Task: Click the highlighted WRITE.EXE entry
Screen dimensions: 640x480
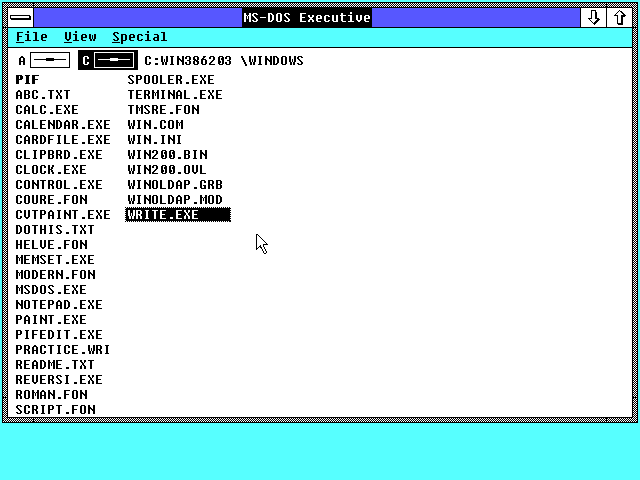Action: pyautogui.click(x=178, y=215)
